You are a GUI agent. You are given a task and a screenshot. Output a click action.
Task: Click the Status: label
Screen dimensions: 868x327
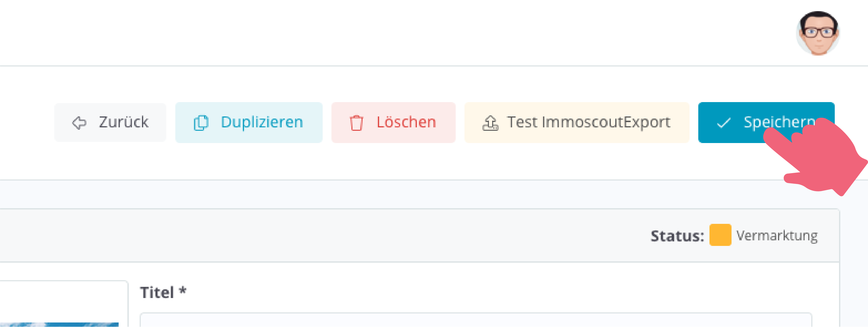click(x=677, y=236)
